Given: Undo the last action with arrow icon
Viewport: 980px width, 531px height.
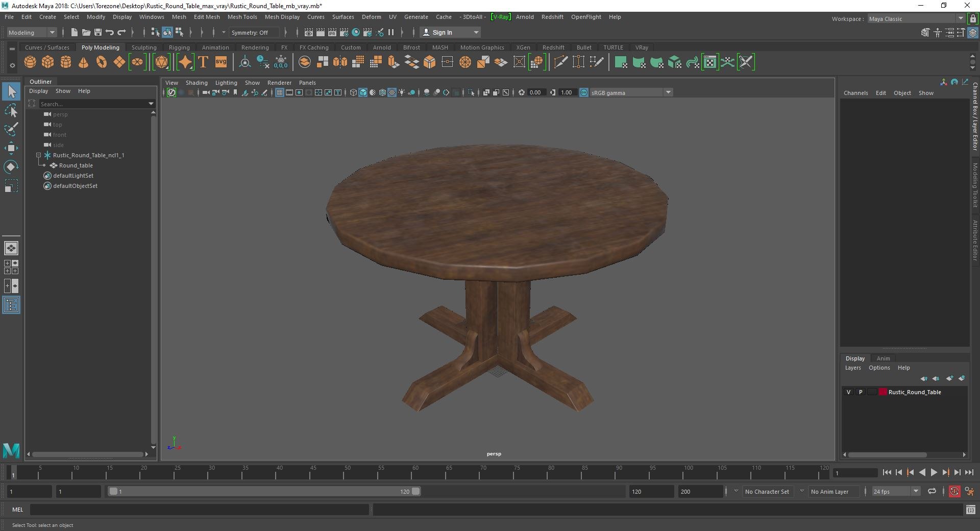Looking at the screenshot, I should 110,32.
